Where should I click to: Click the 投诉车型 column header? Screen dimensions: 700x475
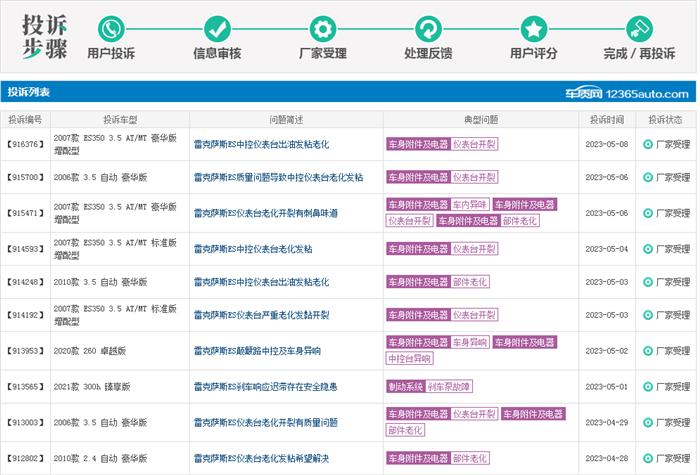(x=120, y=120)
